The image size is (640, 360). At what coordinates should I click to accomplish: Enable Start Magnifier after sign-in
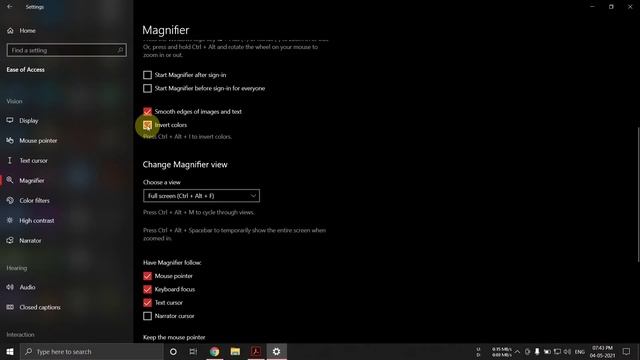pyautogui.click(x=147, y=75)
